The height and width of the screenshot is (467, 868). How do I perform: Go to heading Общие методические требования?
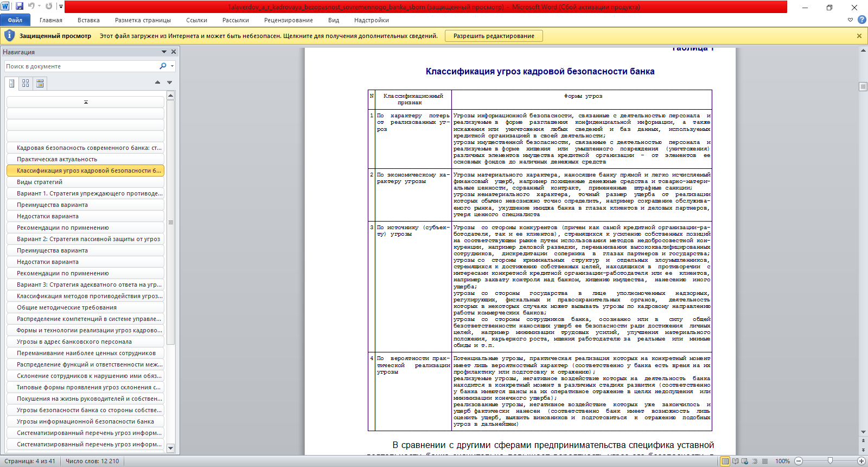pyautogui.click(x=85, y=307)
